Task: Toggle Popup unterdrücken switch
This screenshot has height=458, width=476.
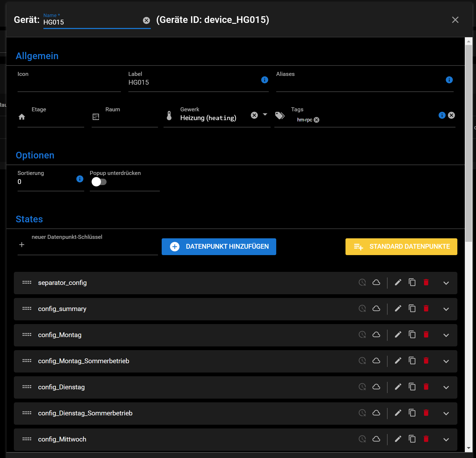Action: [x=99, y=182]
